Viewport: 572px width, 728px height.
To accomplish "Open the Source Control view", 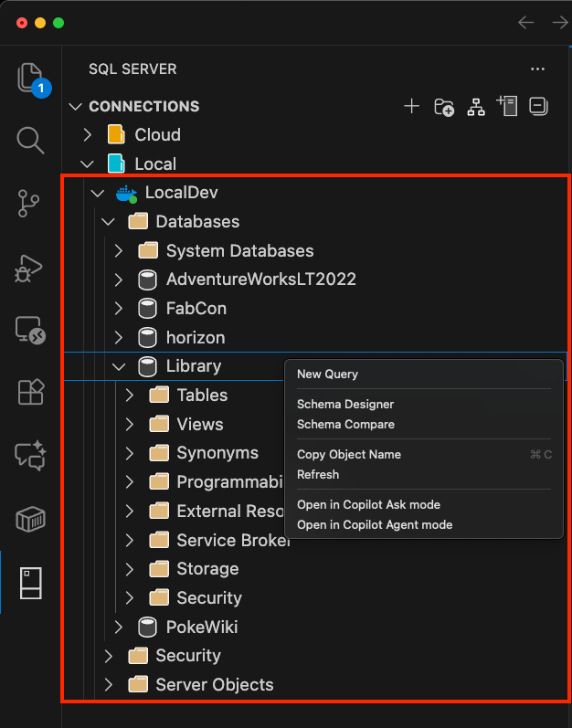I will (30, 204).
